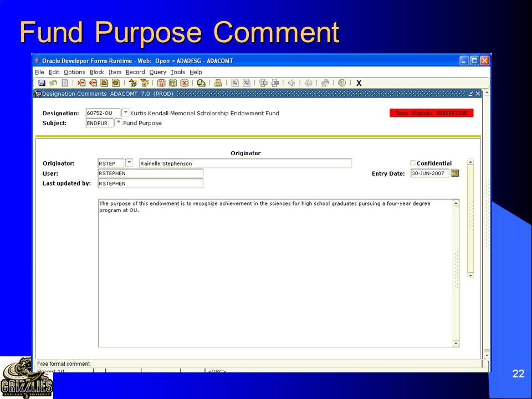Click the User field RSTEPHEN

(150, 173)
